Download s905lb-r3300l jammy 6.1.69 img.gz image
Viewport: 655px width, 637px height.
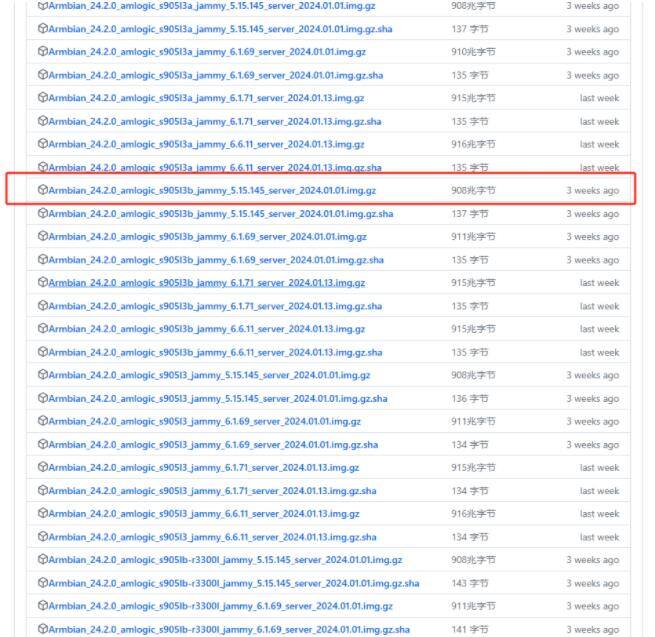pos(220,606)
